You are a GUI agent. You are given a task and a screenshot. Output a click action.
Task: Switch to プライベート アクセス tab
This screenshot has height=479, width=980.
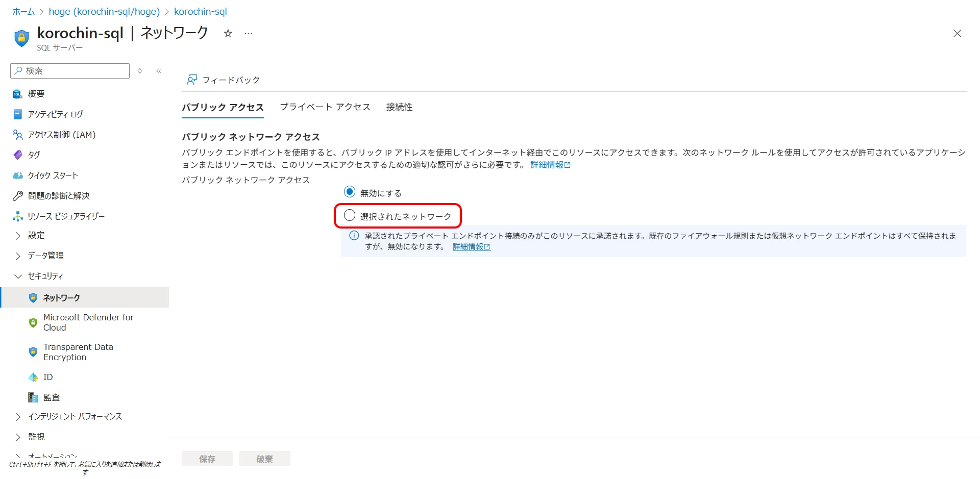pos(325,107)
